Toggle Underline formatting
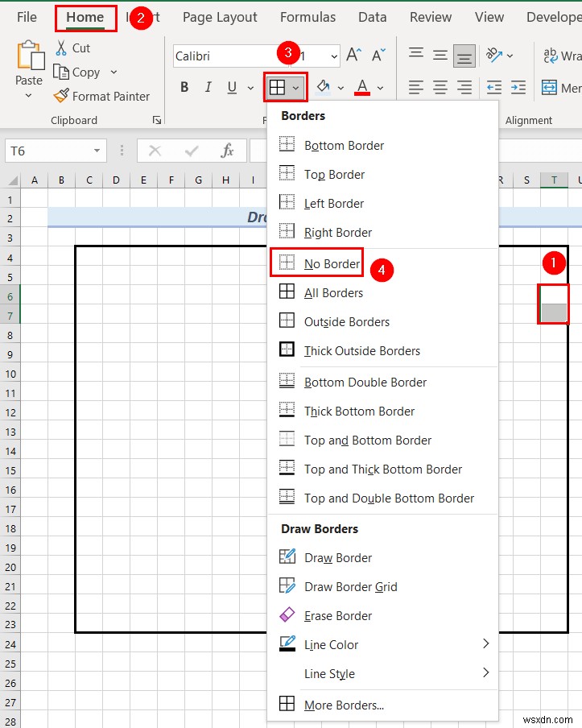The image size is (582, 728). pyautogui.click(x=232, y=87)
